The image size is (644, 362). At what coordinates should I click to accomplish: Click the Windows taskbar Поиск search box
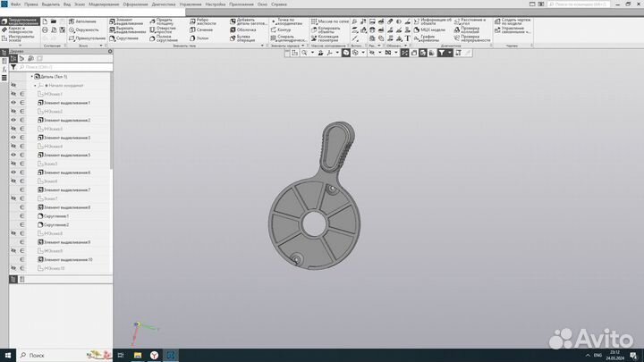(65, 355)
